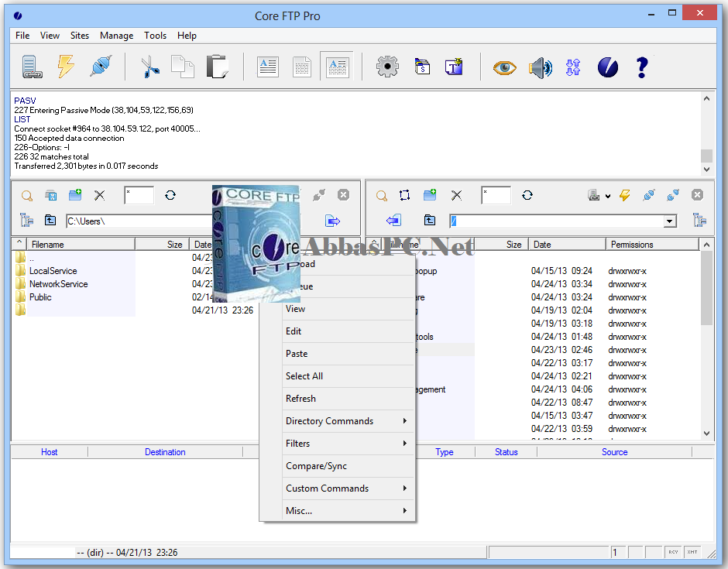This screenshot has width=728, height=569.
Task: Choose Refresh in context menu
Action: [x=348, y=399]
